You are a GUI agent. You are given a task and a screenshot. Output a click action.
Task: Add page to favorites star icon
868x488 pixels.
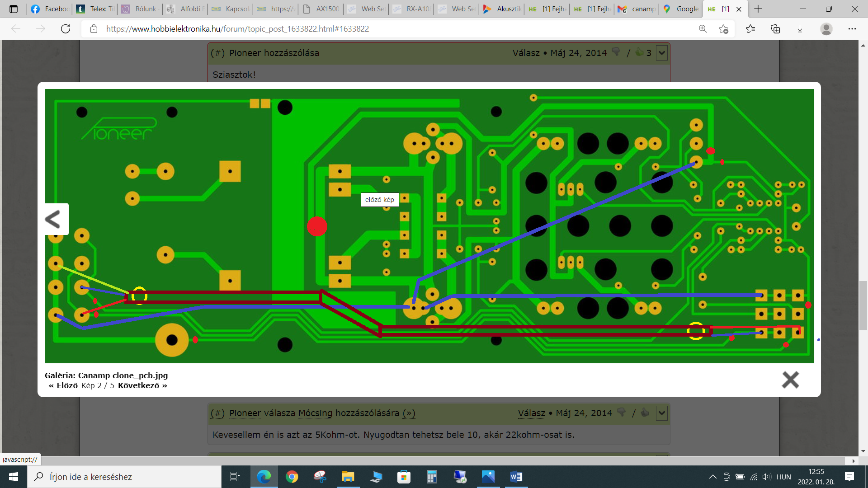coord(723,29)
